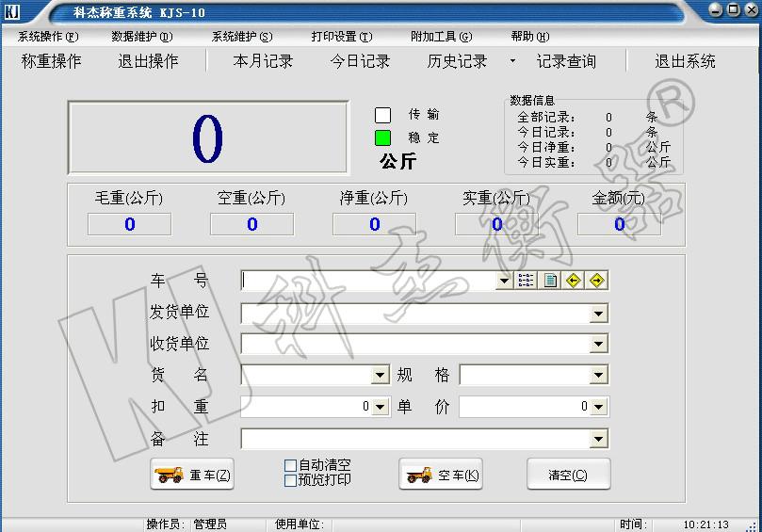The height and width of the screenshot is (532, 762).
Task: Click the small arrow before 记录查询
Action: [x=513, y=61]
